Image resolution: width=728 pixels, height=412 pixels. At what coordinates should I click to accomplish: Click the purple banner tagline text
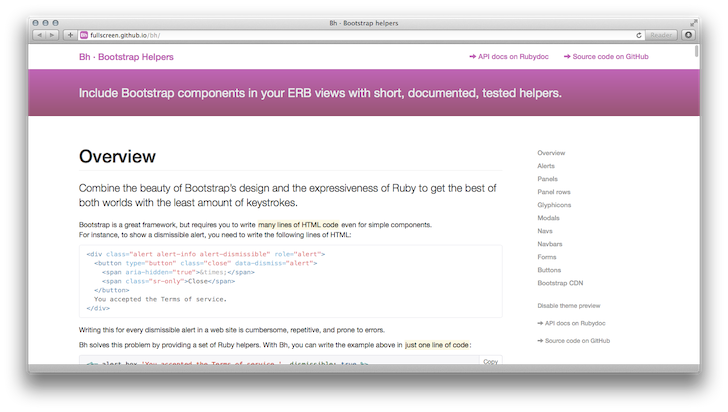pos(320,93)
